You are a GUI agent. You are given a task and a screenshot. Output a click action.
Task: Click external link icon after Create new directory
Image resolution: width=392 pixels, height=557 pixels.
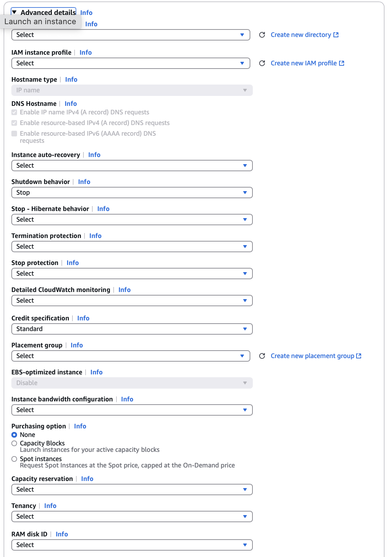tap(336, 35)
